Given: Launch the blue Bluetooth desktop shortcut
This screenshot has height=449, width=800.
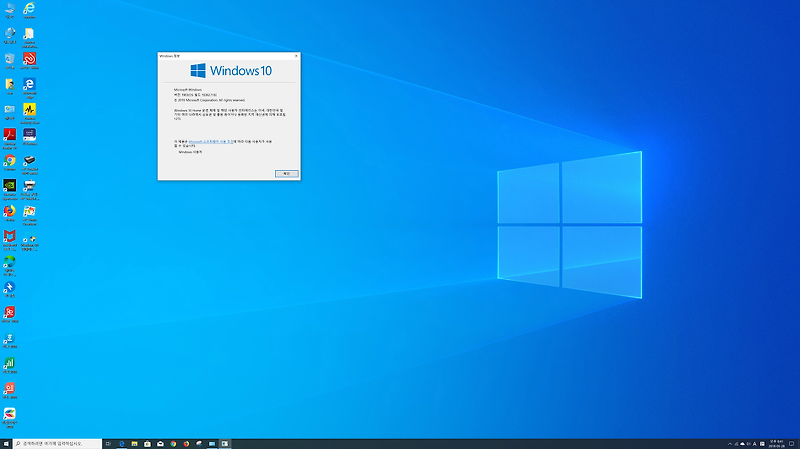Looking at the screenshot, I should tap(10, 289).
